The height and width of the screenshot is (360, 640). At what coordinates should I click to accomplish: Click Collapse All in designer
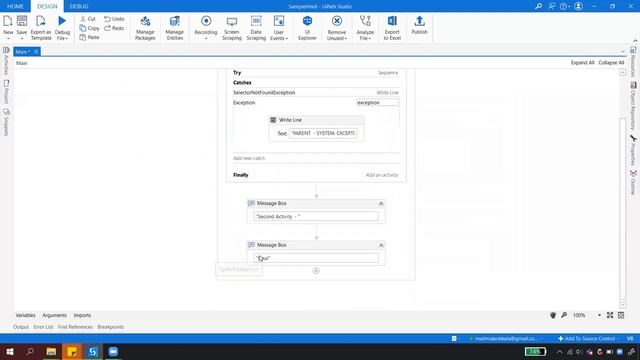point(611,62)
